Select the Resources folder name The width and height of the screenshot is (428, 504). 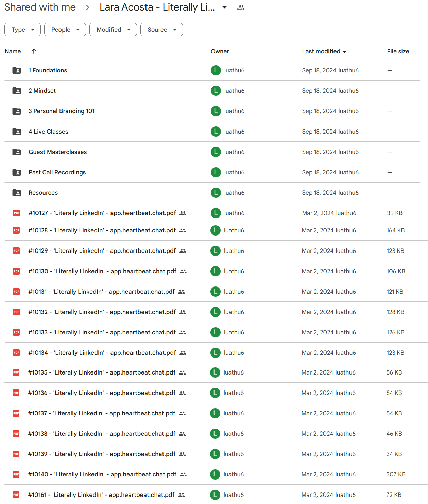click(43, 193)
